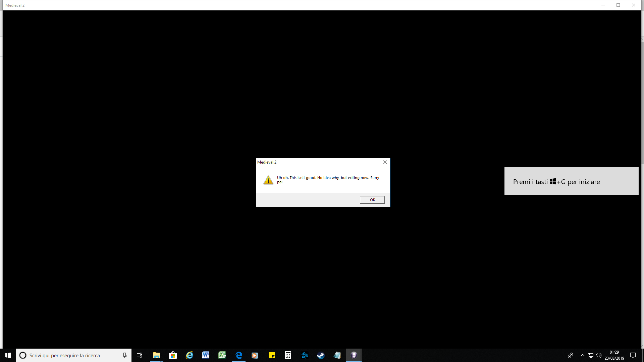The width and height of the screenshot is (644, 362).
Task: Open the light blue notepad-style taskbar icon
Action: click(x=337, y=355)
